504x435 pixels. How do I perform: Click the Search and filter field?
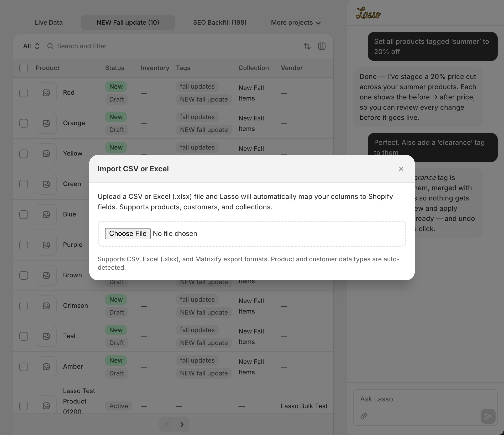pos(168,46)
